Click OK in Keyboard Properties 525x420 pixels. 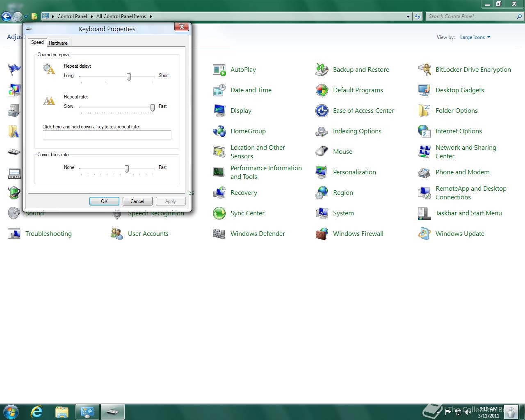[x=104, y=201]
